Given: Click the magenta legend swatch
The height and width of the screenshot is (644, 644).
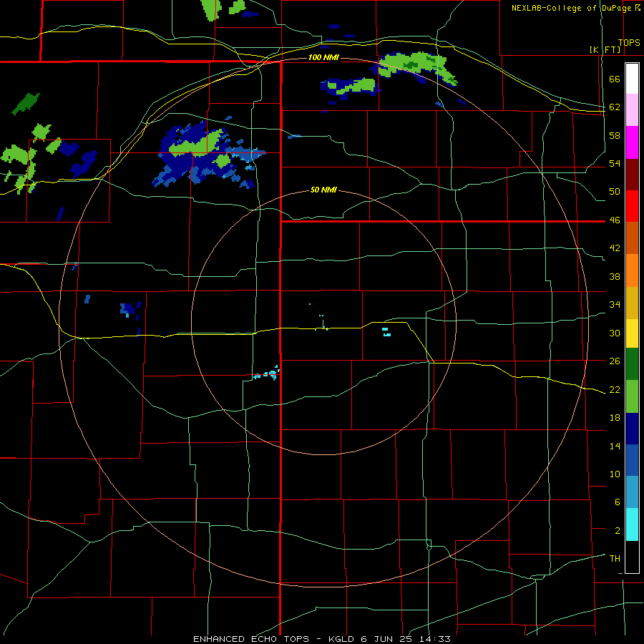Looking at the screenshot, I should (632, 142).
